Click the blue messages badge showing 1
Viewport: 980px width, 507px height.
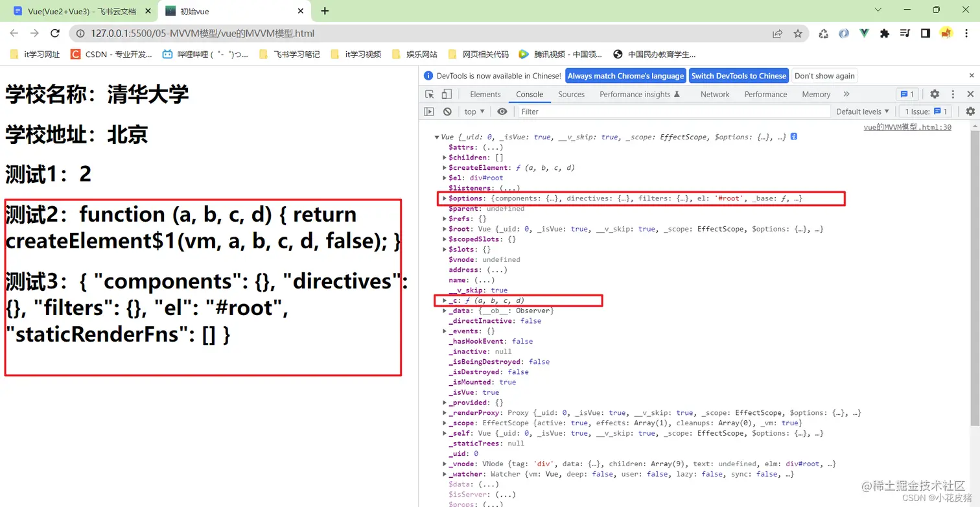[x=907, y=94]
